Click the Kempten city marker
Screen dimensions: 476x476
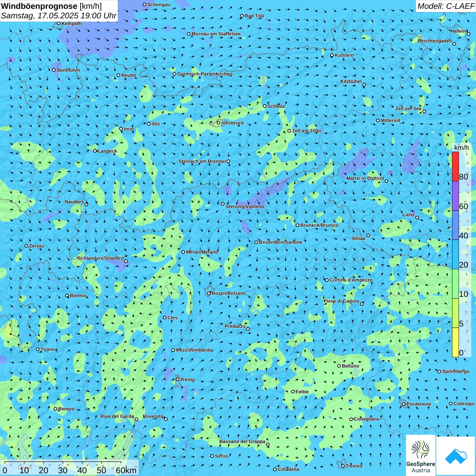[x=59, y=23]
